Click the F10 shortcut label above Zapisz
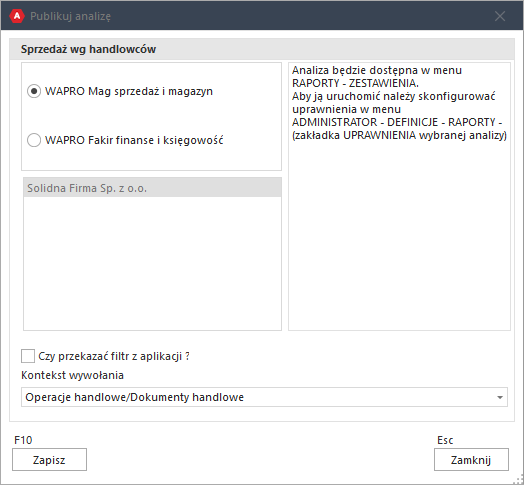The image size is (524, 485). [x=23, y=440]
